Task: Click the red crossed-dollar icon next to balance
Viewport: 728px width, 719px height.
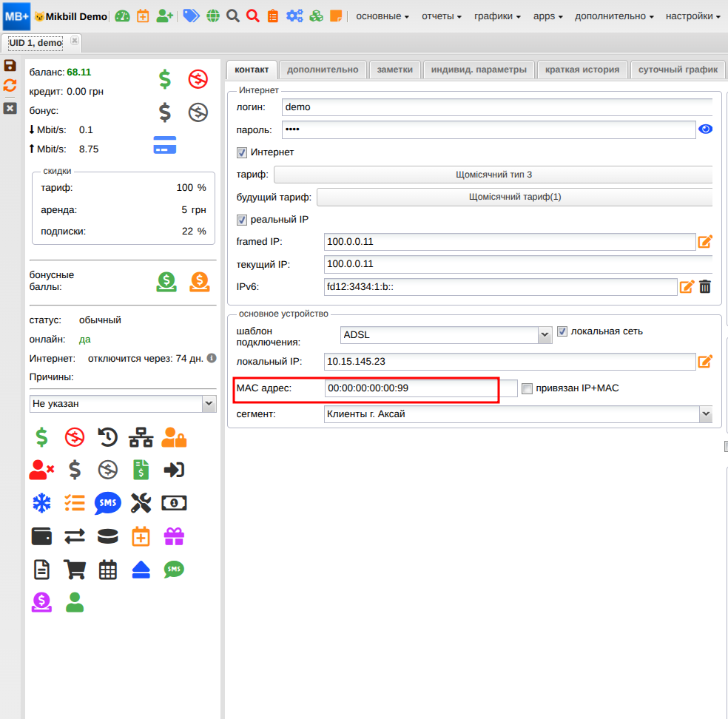Action: [x=198, y=79]
